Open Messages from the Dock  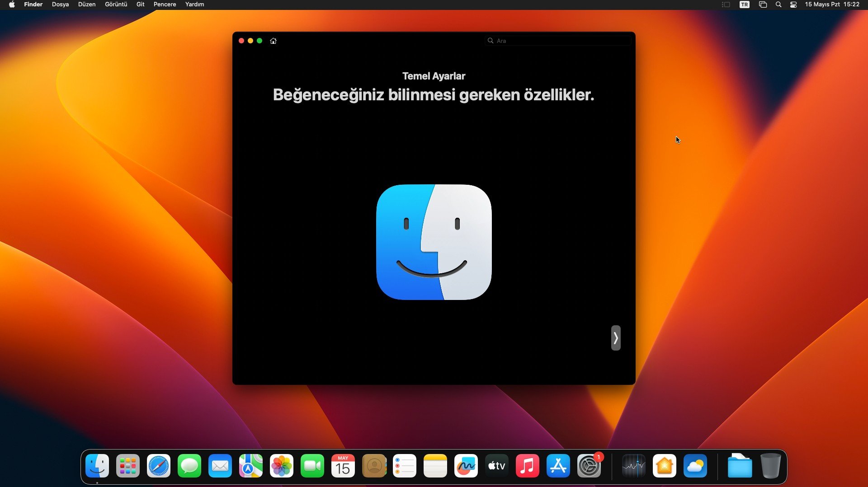pyautogui.click(x=189, y=466)
